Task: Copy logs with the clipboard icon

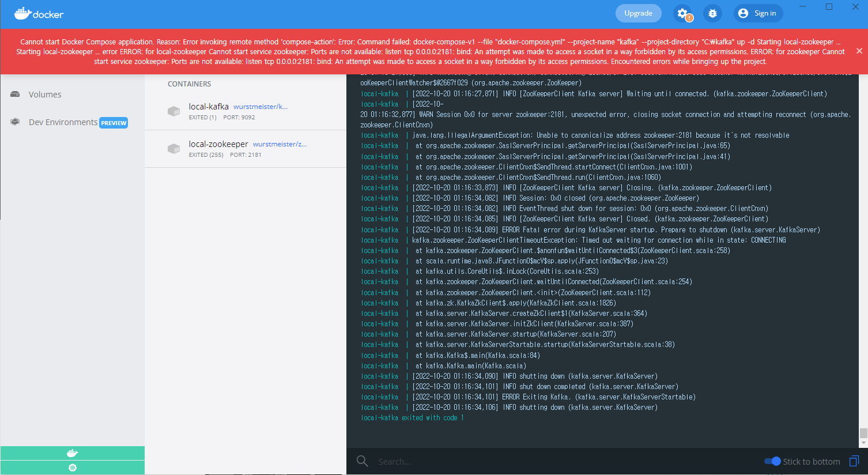Action: tap(854, 461)
